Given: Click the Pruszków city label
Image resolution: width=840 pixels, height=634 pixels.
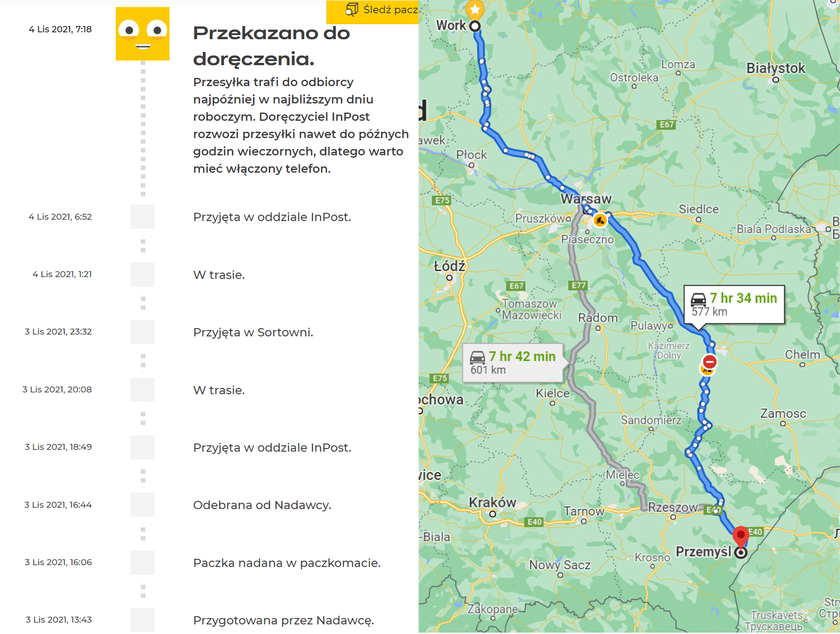Looking at the screenshot, I should 540,218.
